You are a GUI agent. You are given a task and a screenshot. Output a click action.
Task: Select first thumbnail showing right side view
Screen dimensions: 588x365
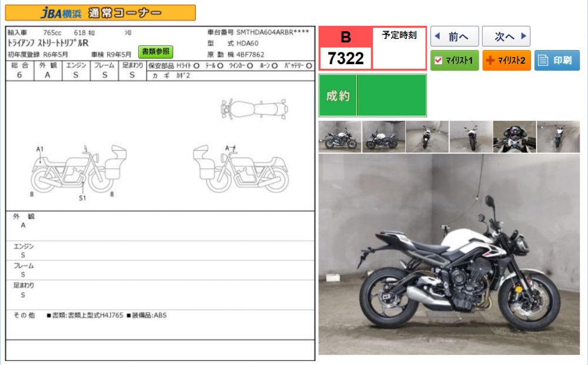(x=340, y=137)
